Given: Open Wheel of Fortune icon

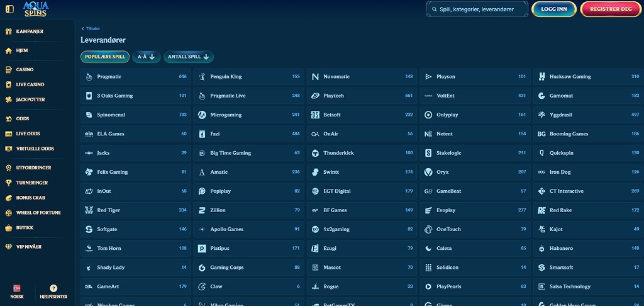Looking at the screenshot, I should [x=8, y=213].
